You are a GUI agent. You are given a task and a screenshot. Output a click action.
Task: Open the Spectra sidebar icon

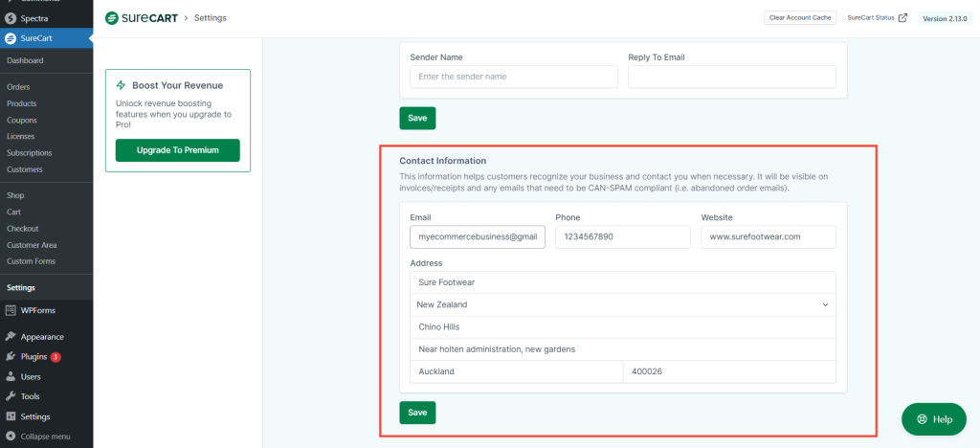[x=10, y=18]
